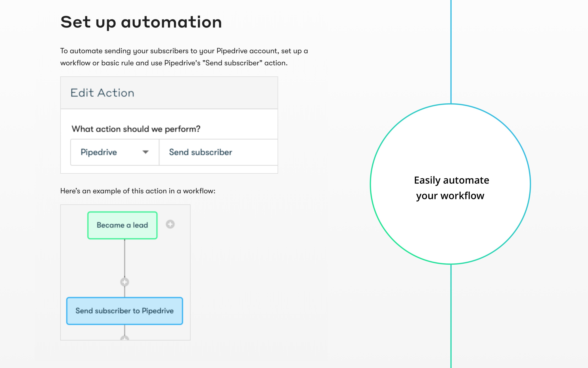The image size is (588, 368).
Task: Click the 'What action should we perform?' label
Action: pyautogui.click(x=136, y=129)
